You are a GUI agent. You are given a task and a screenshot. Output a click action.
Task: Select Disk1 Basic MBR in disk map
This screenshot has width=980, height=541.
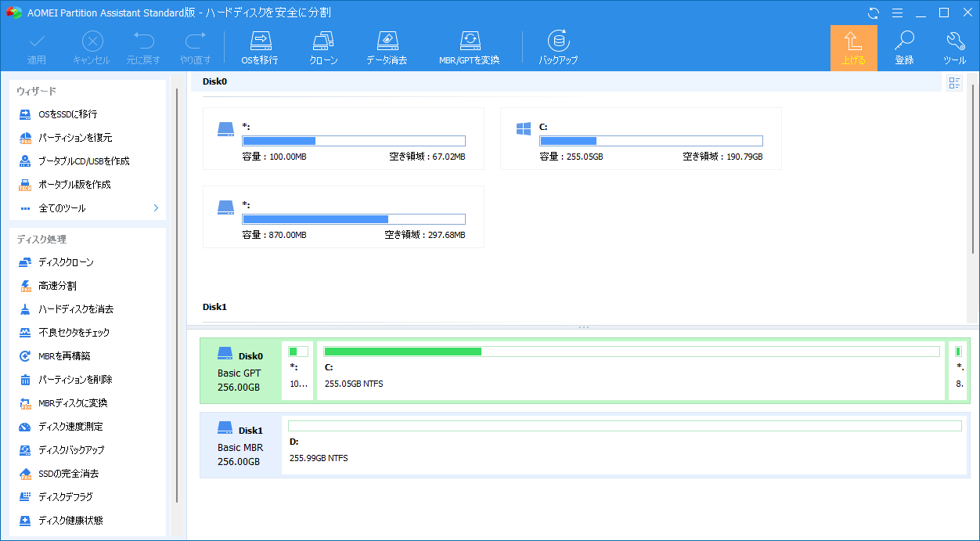coord(240,445)
